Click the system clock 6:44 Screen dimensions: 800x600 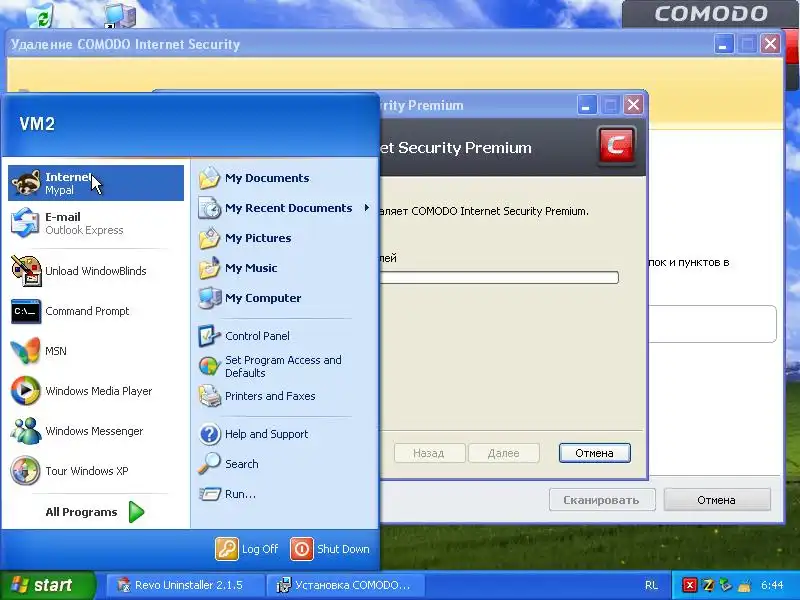771,585
